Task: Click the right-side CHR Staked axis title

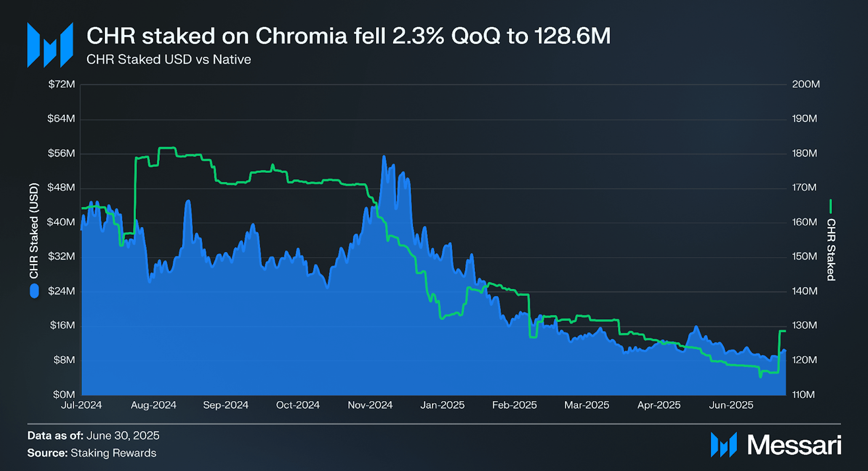Action: [x=831, y=250]
